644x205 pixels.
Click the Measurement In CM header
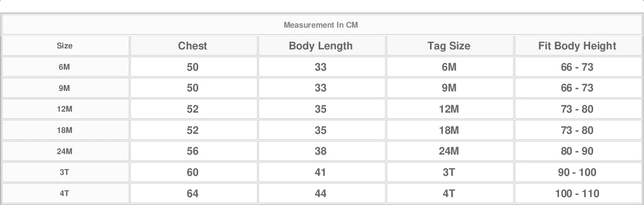click(x=321, y=25)
